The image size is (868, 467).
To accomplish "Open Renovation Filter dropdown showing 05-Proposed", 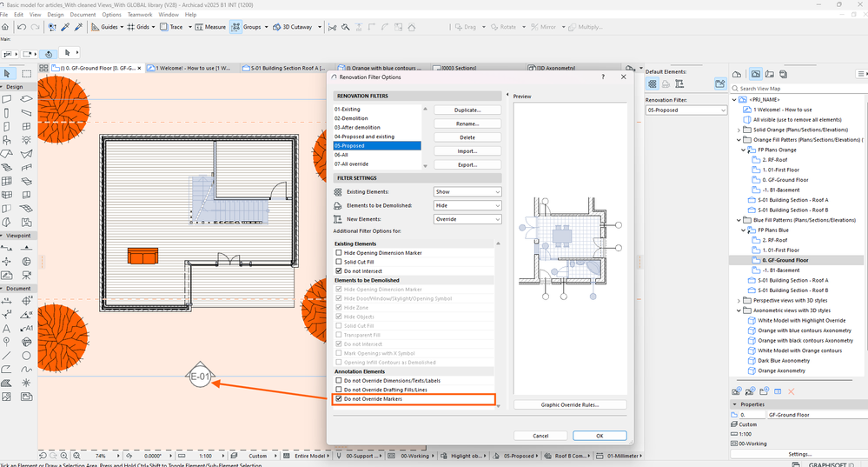I will pyautogui.click(x=686, y=110).
